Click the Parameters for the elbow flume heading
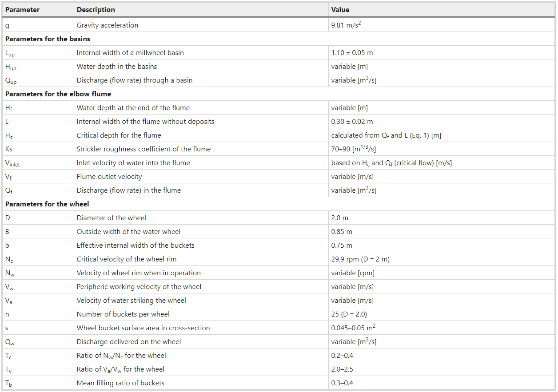 (x=58, y=94)
